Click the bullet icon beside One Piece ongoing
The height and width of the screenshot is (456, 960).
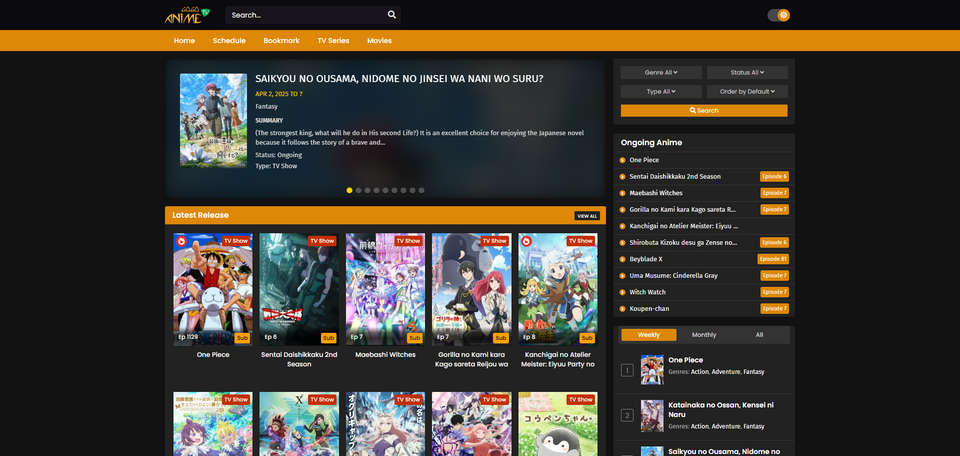pyautogui.click(x=623, y=160)
